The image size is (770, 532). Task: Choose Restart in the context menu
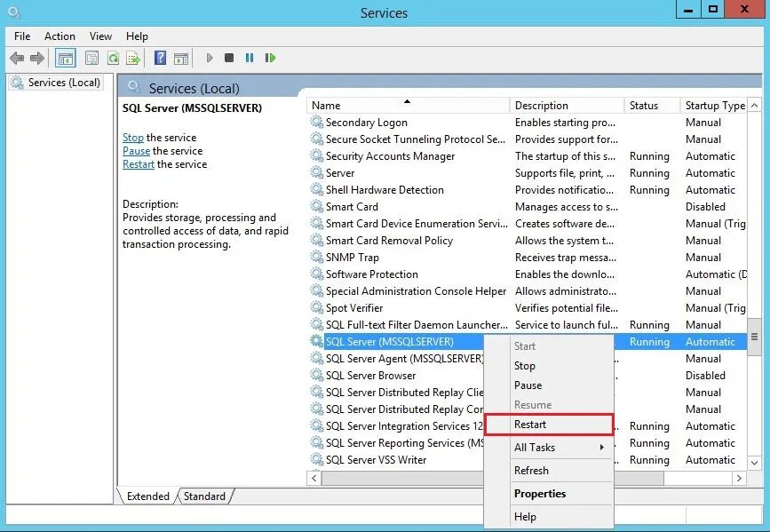tap(549, 425)
